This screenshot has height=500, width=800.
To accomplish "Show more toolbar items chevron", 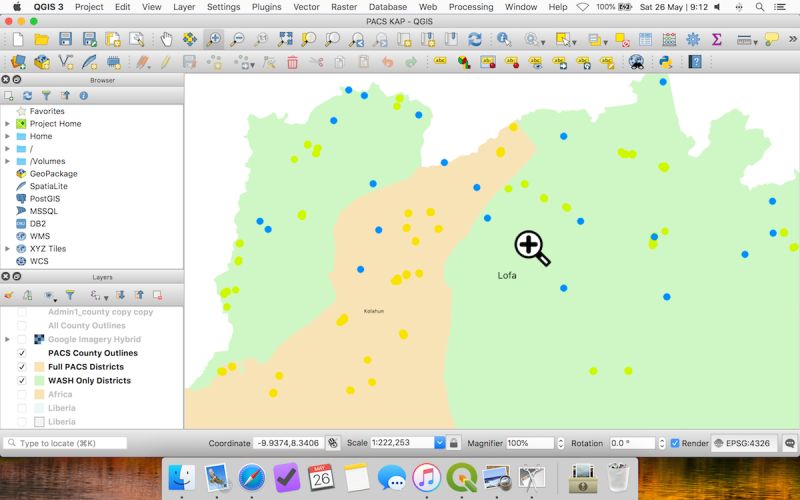I will point(792,39).
